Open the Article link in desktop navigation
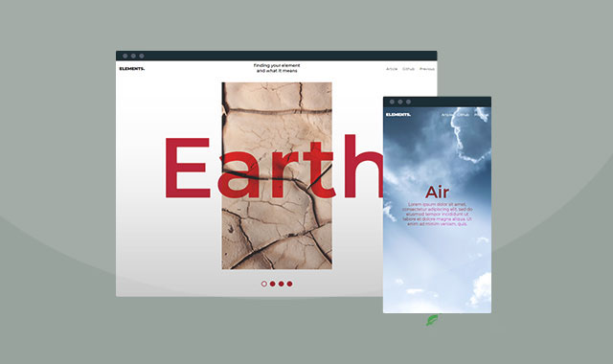 [x=392, y=69]
